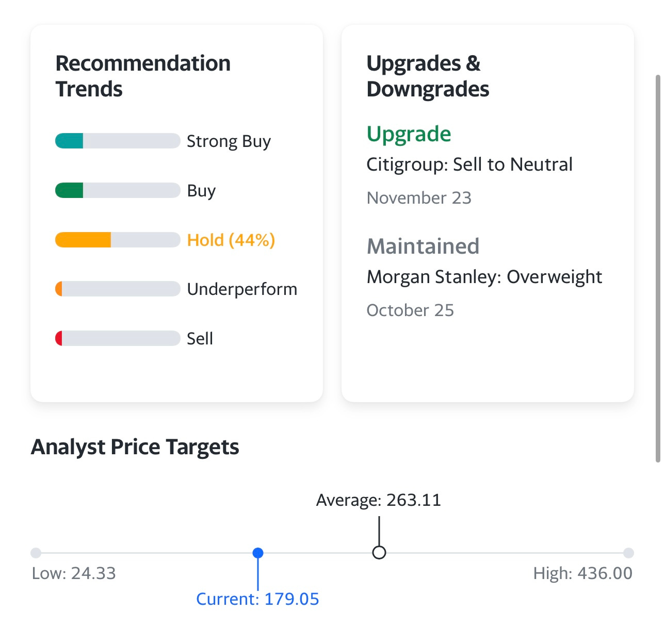Click the High: 436.00 endpoint
This screenshot has width=665, height=644.
(x=629, y=553)
